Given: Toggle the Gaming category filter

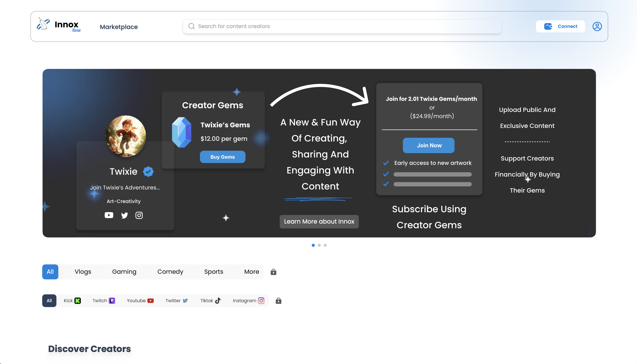Looking at the screenshot, I should pos(124,272).
